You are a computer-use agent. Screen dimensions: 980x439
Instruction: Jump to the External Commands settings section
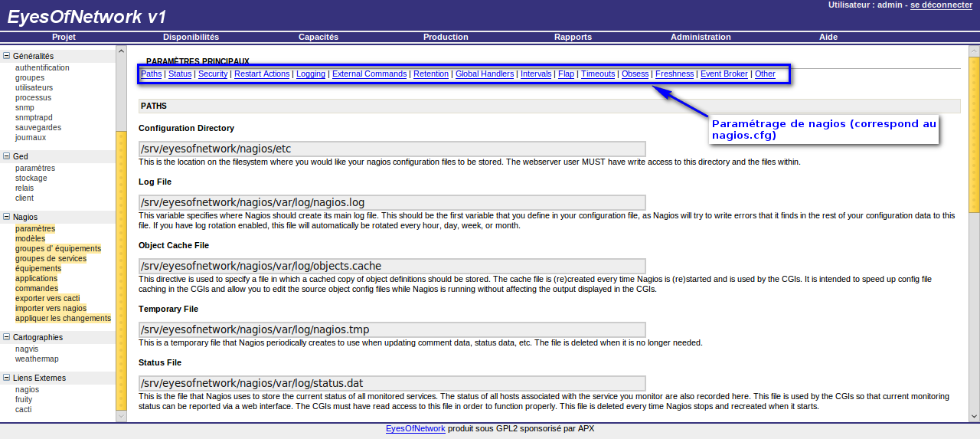coord(369,74)
